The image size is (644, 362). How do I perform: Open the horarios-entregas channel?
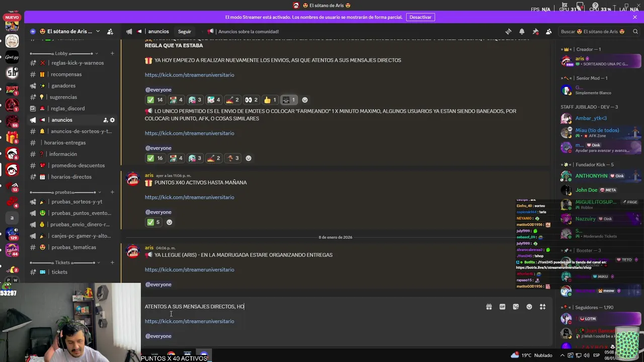tap(72, 143)
